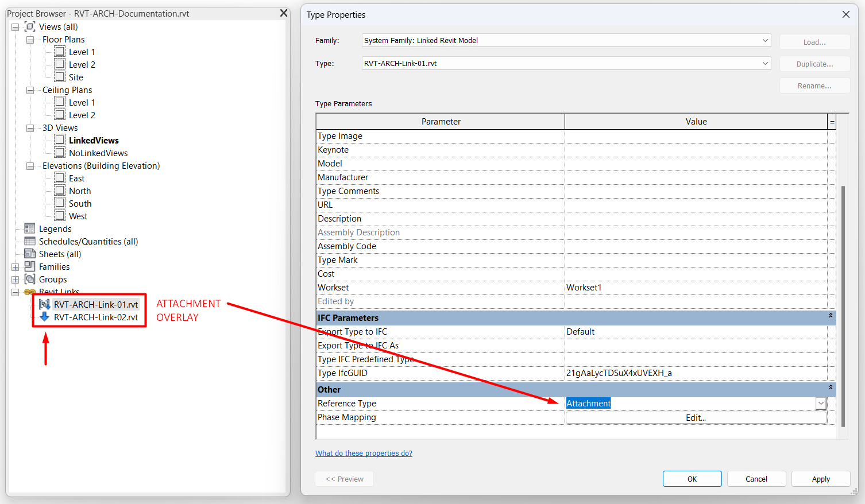Click the Families icon
The height and width of the screenshot is (504, 865).
click(30, 266)
